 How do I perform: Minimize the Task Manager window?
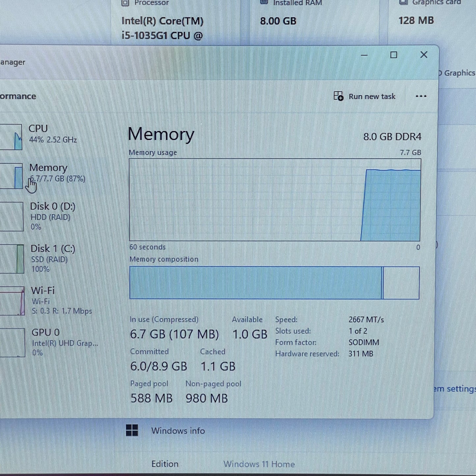[x=364, y=55]
